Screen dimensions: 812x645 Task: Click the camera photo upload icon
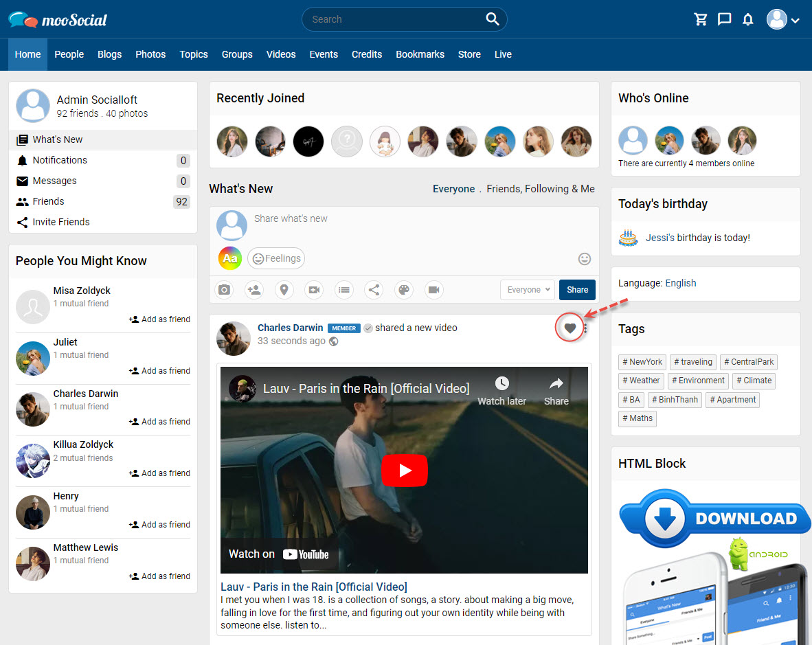(x=224, y=290)
